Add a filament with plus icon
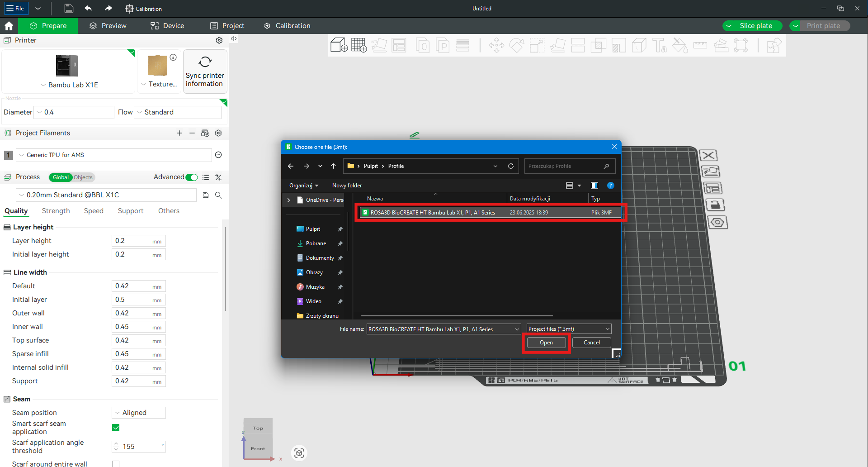868x467 pixels. tap(179, 133)
